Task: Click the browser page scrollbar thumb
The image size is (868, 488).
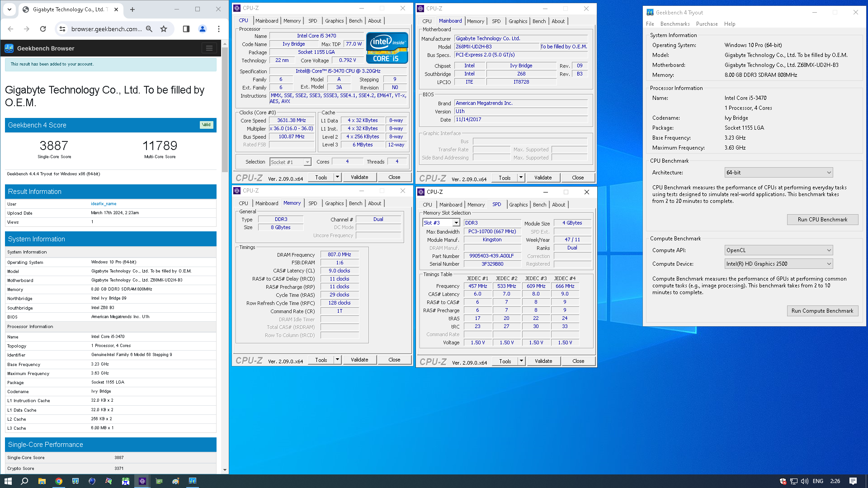Action: point(225,110)
